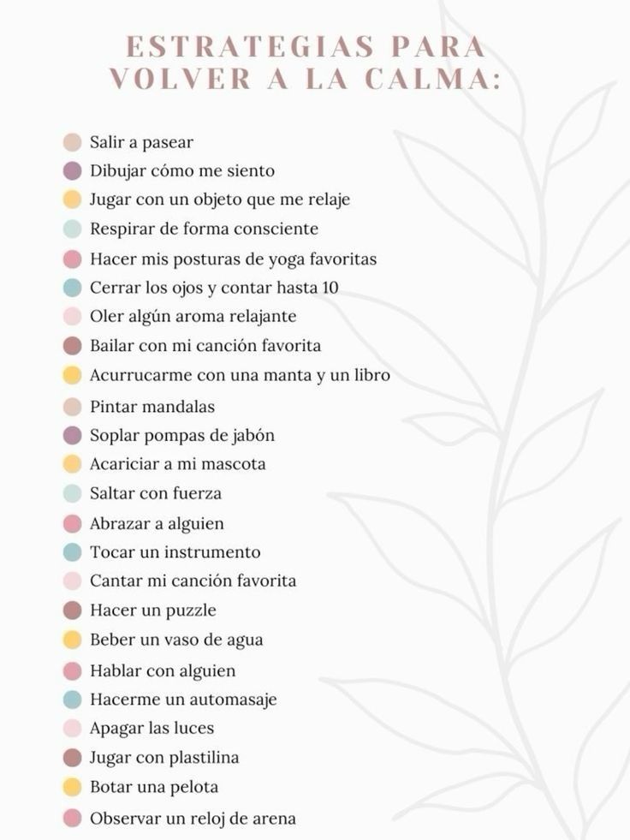Select the line "Oler algún aroma relajante"
Screen dimensions: 630x840
pos(193,317)
